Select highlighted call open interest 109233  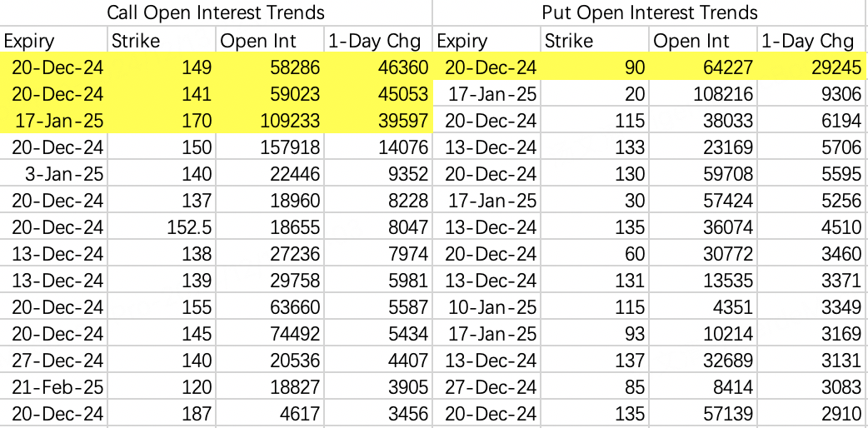click(270, 121)
